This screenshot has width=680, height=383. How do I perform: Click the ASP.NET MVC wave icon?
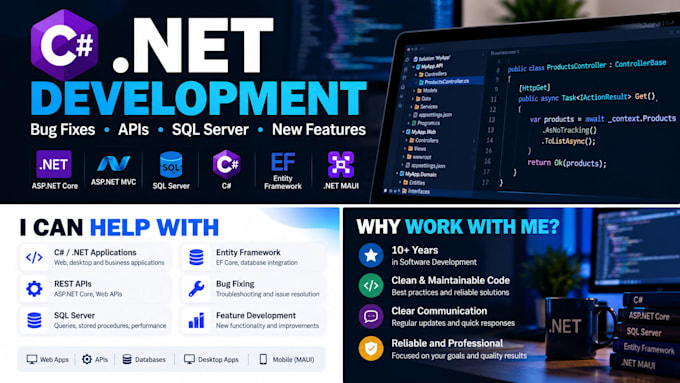click(x=113, y=164)
